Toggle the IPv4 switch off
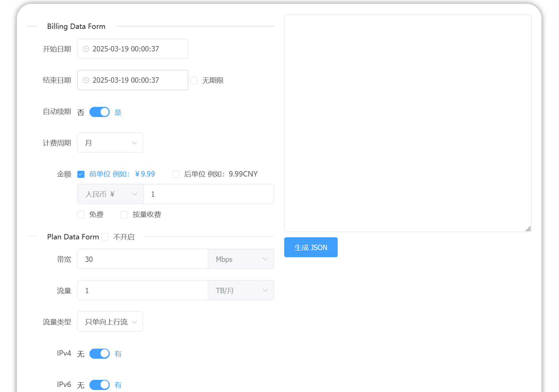Screen dimensions: 559x392 point(99,354)
